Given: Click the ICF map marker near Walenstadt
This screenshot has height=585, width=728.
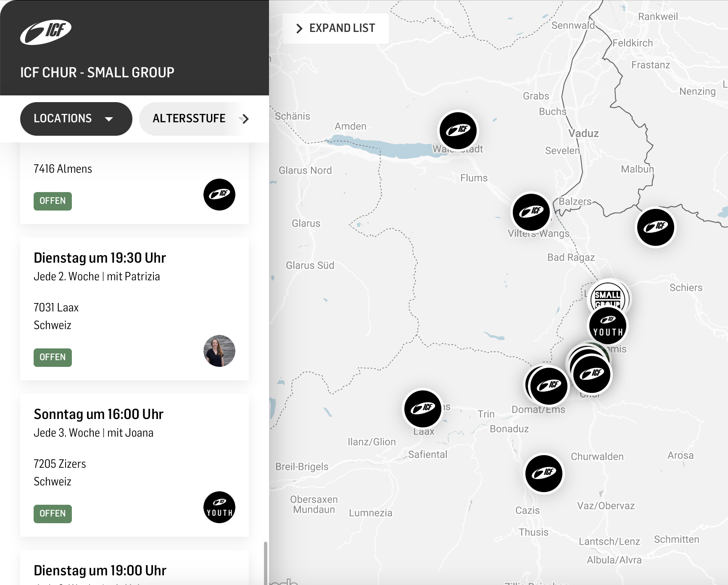Looking at the screenshot, I should (x=458, y=130).
